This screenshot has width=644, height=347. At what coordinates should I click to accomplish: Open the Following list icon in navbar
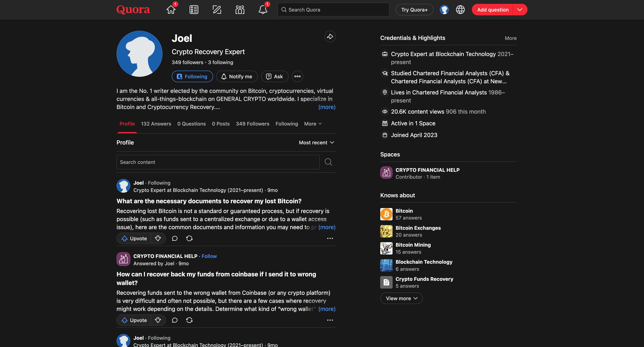tap(194, 10)
